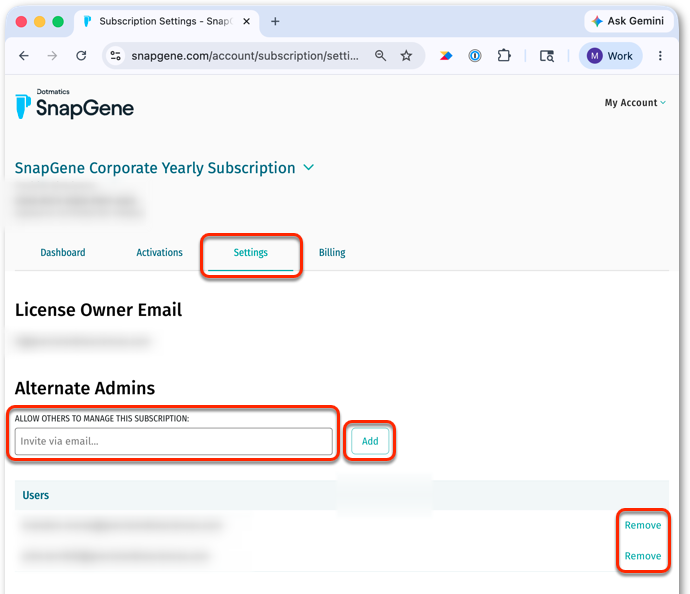The width and height of the screenshot is (690, 594).
Task: Click the Invite via email field
Action: [x=173, y=441]
